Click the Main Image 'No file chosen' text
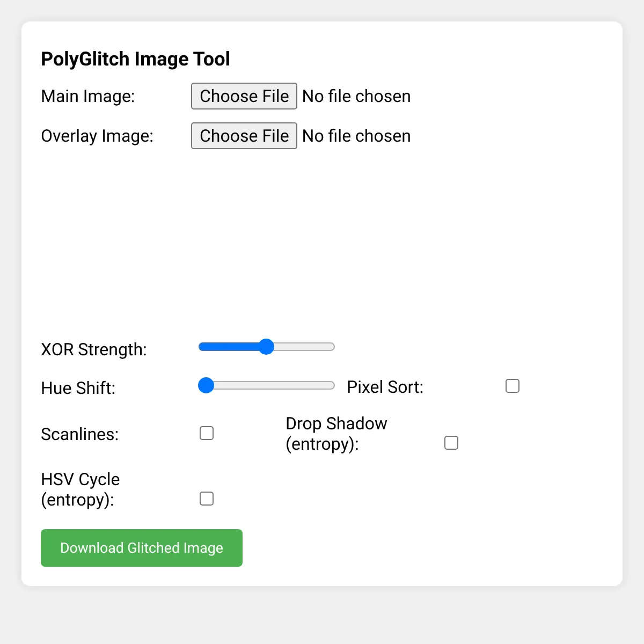 [356, 96]
